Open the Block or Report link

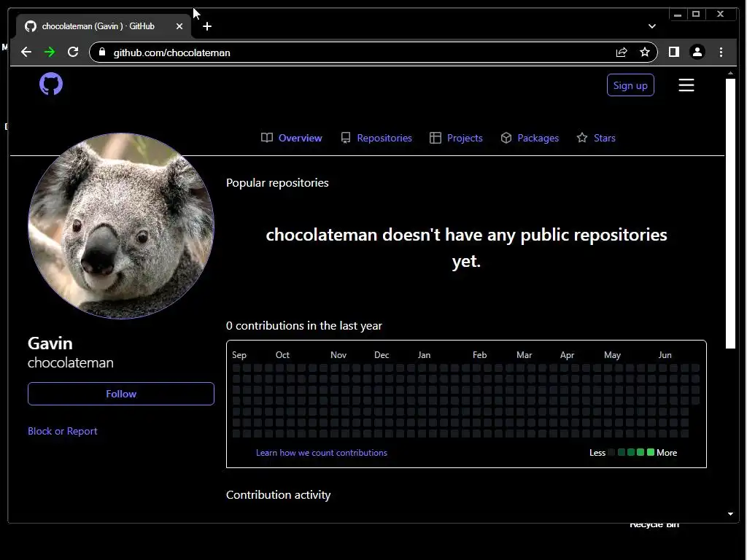63,431
